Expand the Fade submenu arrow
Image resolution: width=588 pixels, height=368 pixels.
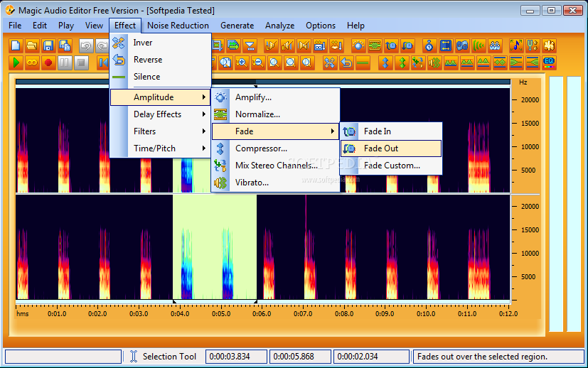(332, 131)
